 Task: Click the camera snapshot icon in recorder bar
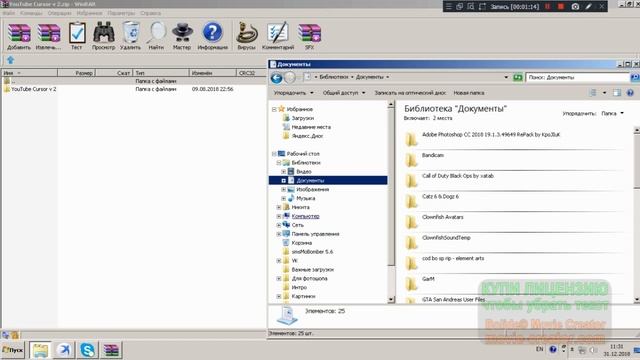(575, 7)
